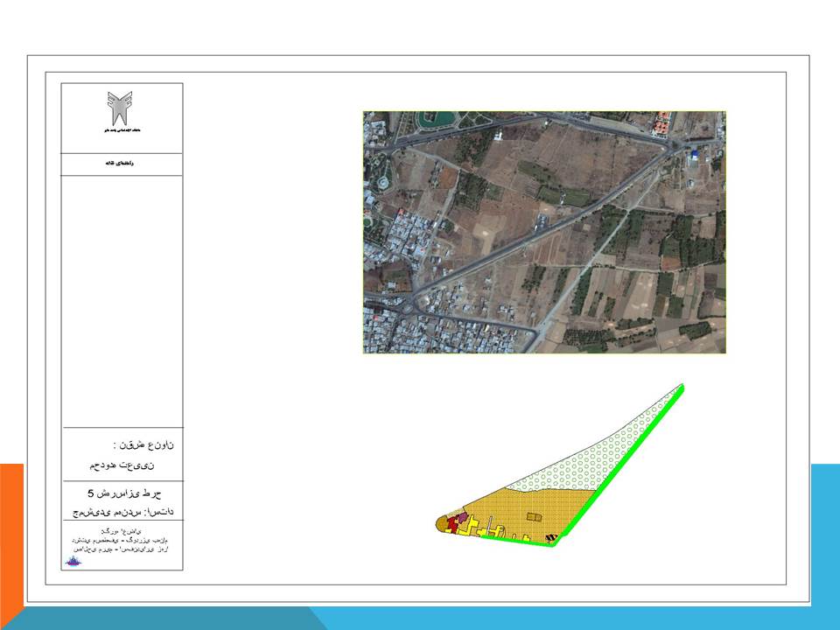The image size is (840, 630).
Task: Click the small caption text under the logo
Action: click(x=121, y=130)
